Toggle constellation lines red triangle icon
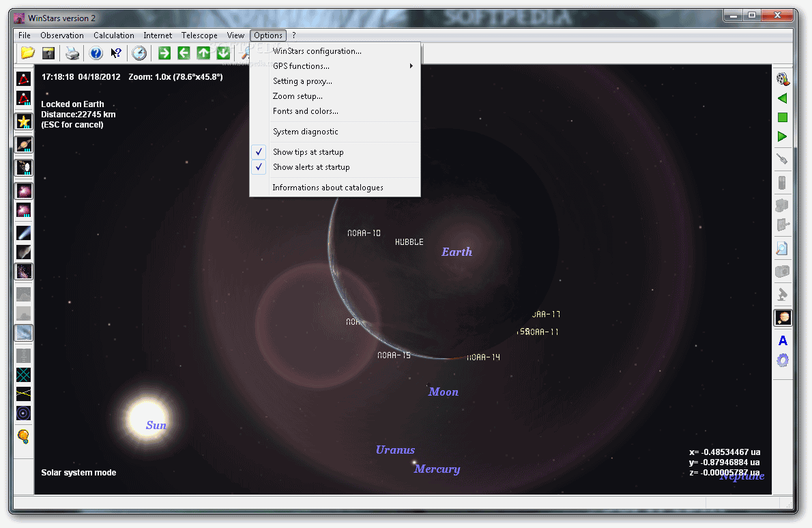 24,78
